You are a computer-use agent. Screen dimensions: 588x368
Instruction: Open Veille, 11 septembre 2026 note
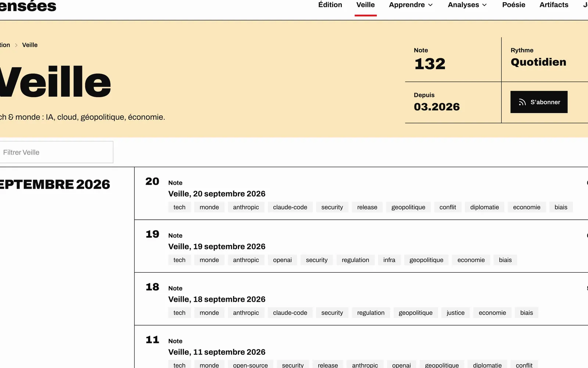(x=217, y=352)
